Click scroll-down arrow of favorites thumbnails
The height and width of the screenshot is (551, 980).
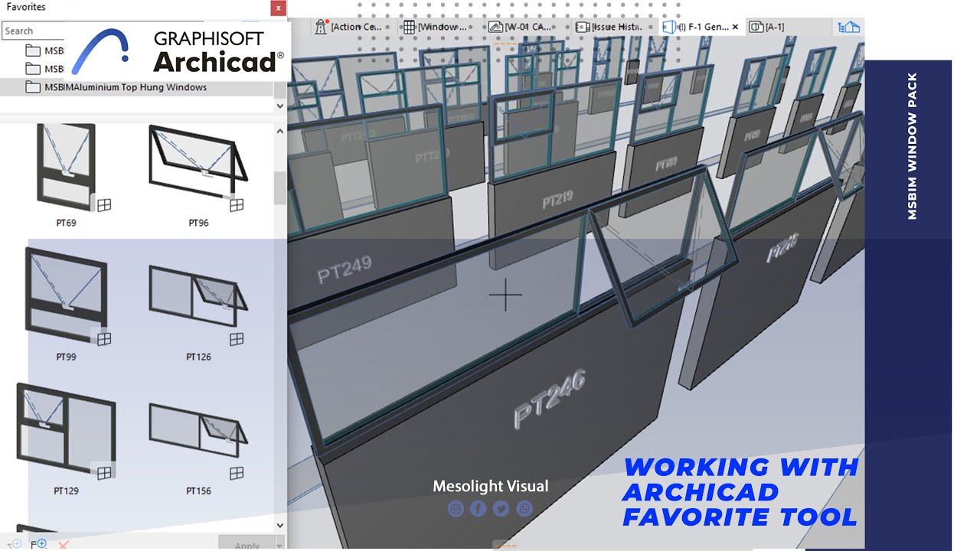point(279,526)
